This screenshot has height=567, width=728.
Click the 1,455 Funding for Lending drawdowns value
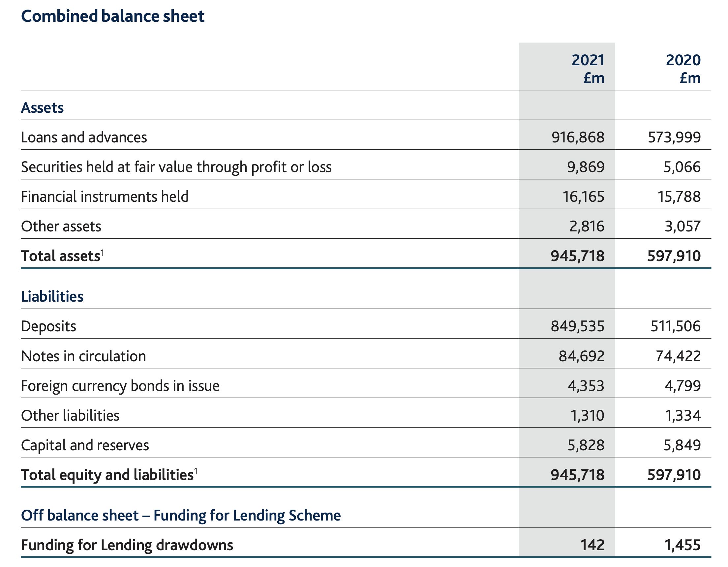click(682, 545)
